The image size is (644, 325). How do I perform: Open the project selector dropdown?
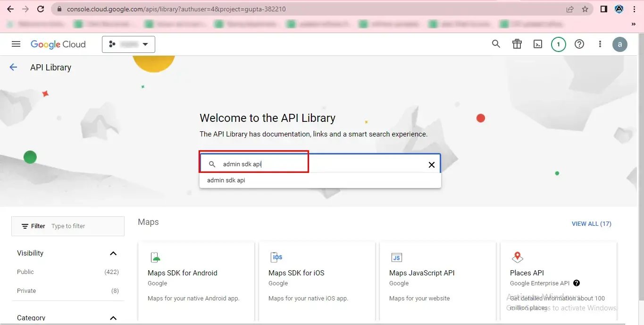(x=128, y=44)
